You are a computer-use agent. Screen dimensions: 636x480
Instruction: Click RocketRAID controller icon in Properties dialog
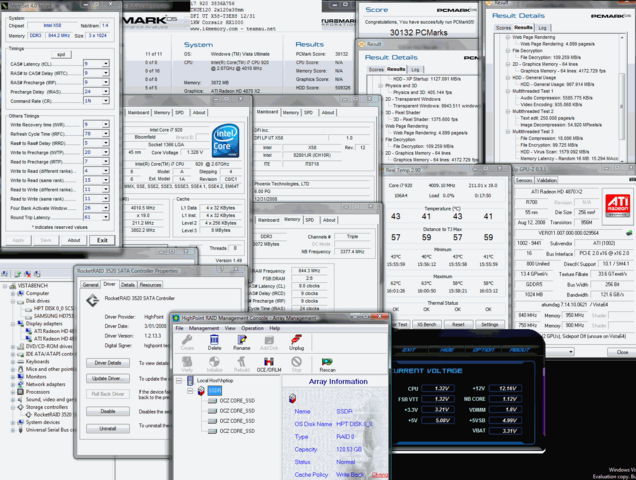92,300
